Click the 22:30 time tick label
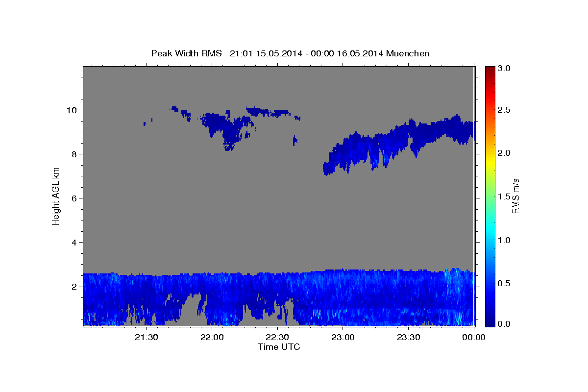588x392 pixels. [x=277, y=337]
